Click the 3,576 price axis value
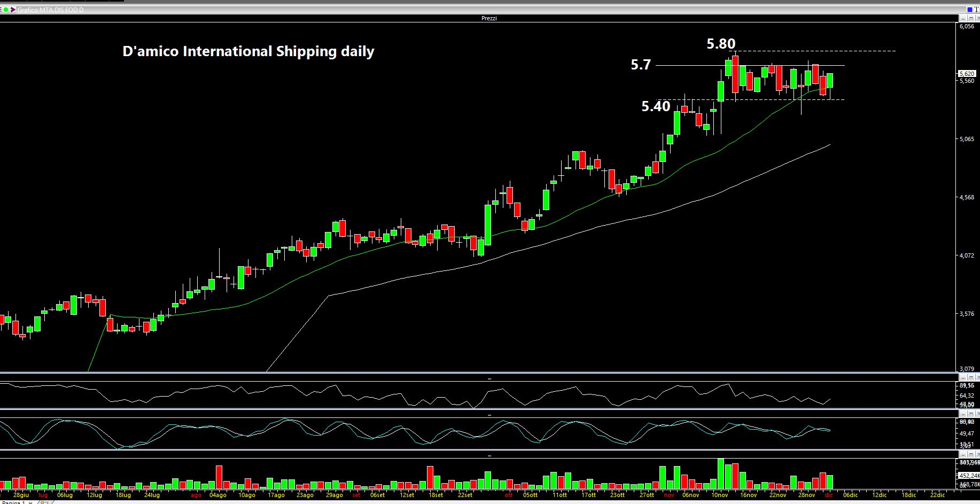 967,314
